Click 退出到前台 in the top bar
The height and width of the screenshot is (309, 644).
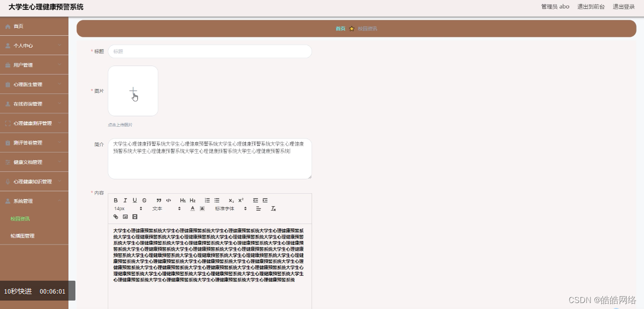click(591, 6)
